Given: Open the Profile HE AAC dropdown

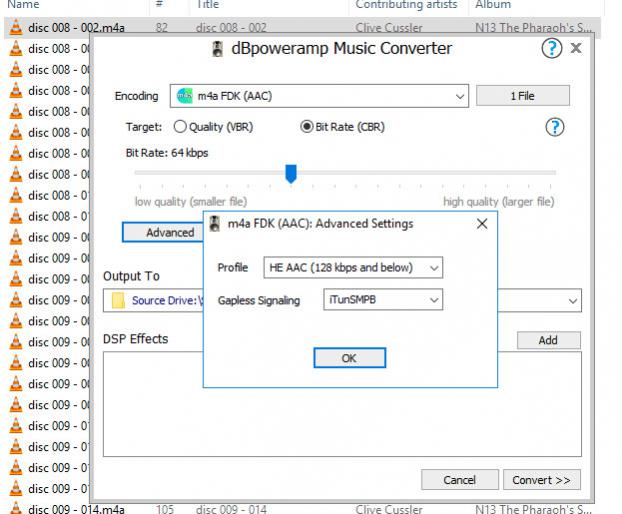Looking at the screenshot, I should (433, 268).
